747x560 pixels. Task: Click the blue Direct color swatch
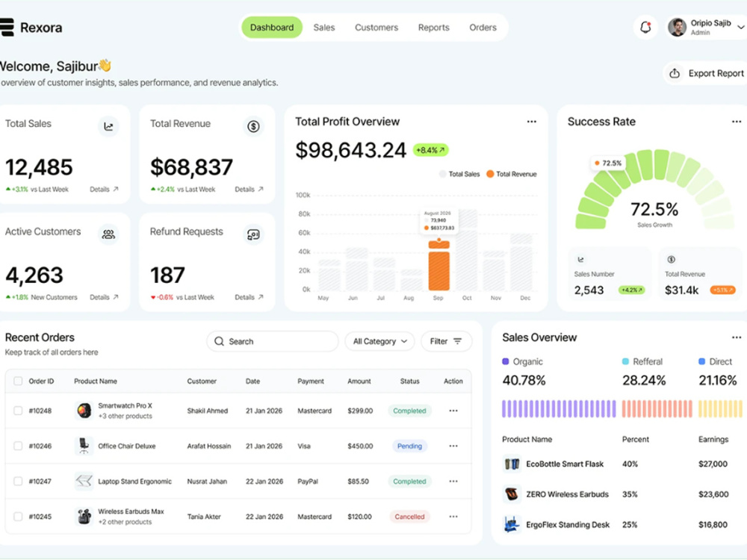click(701, 361)
